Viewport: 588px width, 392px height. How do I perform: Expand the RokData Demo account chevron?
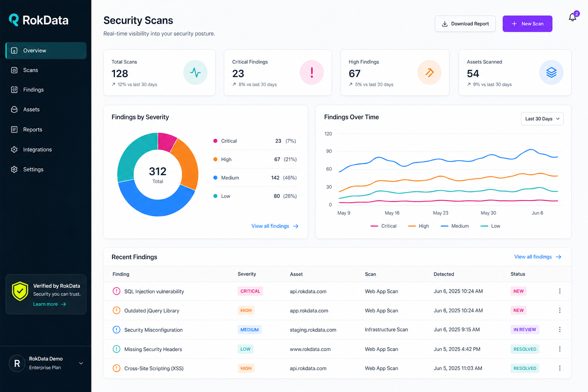(x=81, y=363)
